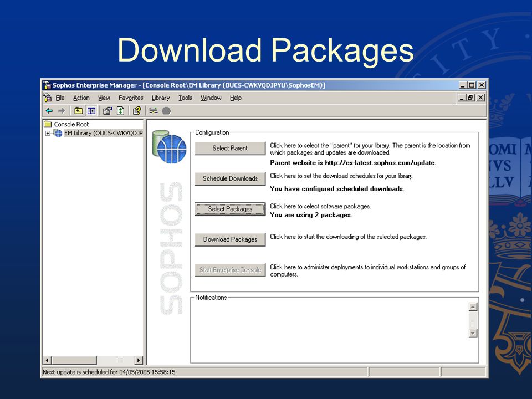Open the Favorites menu
532x399 pixels.
(131, 98)
